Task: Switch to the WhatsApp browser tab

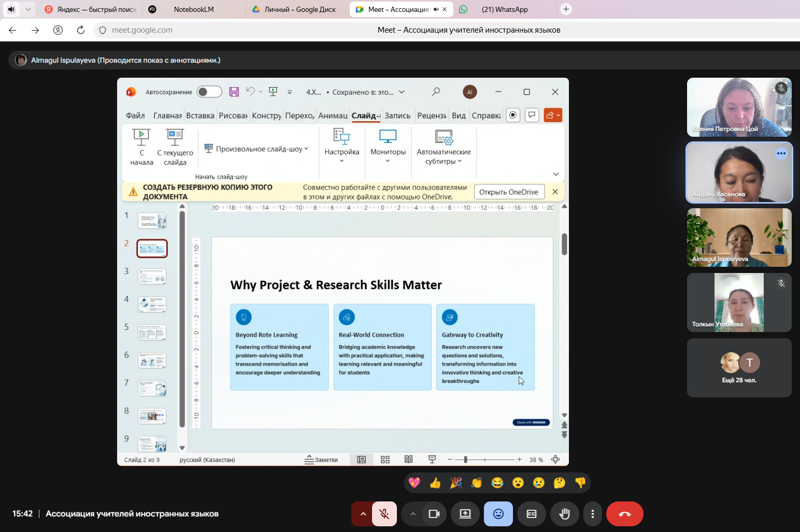Action: [504, 9]
